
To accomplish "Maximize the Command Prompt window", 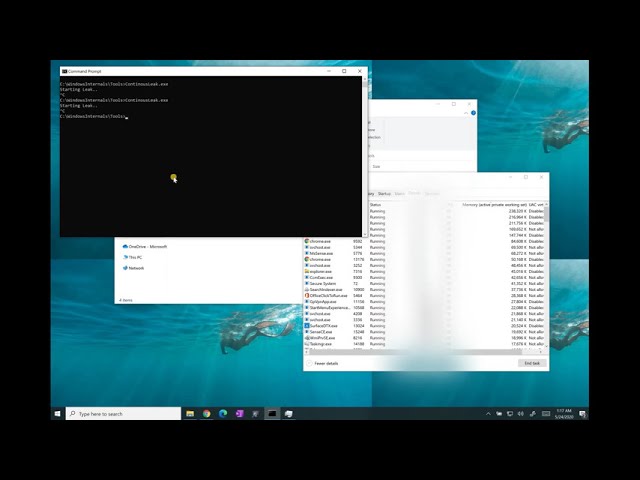I will (x=344, y=71).
